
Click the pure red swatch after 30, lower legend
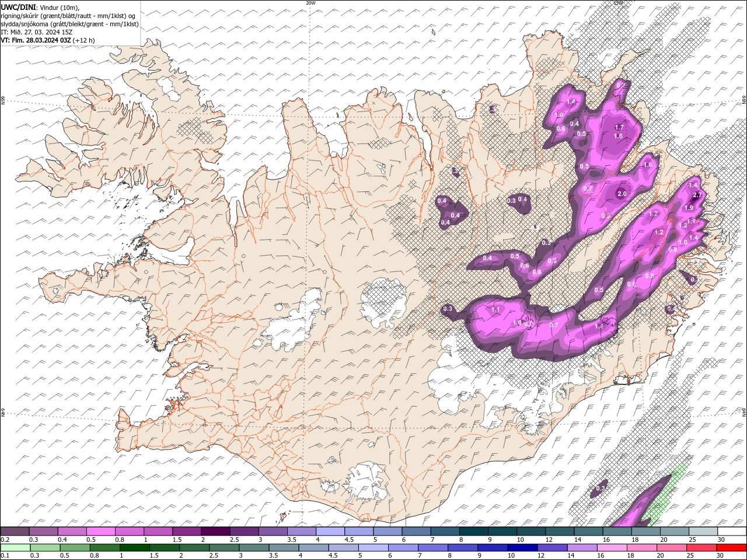pos(731,548)
